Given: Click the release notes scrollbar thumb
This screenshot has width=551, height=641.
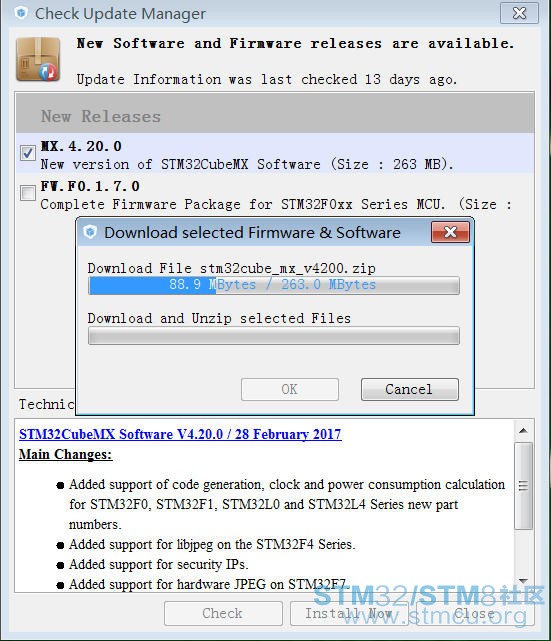Looking at the screenshot, I should point(523,486).
